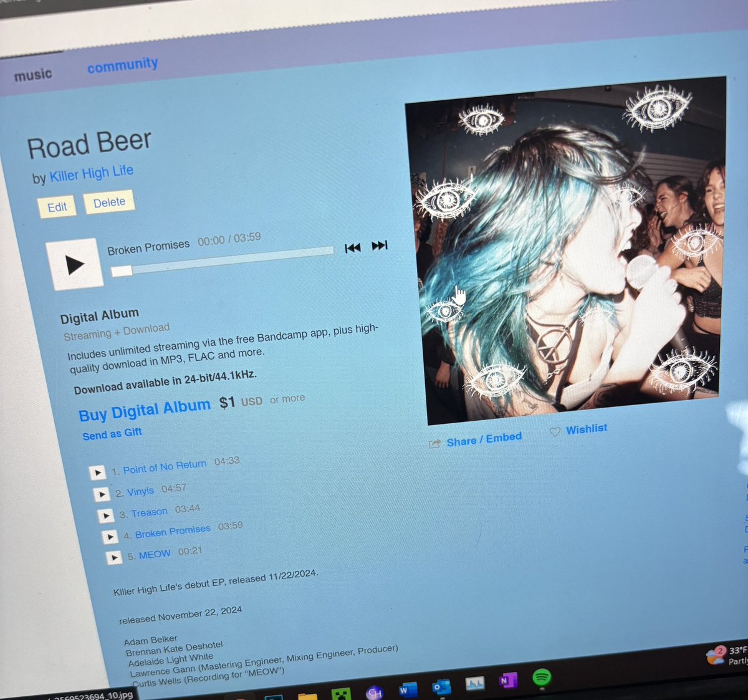The width and height of the screenshot is (748, 700).
Task: Open the File Explorer folder icon in taskbar
Action: [x=307, y=696]
